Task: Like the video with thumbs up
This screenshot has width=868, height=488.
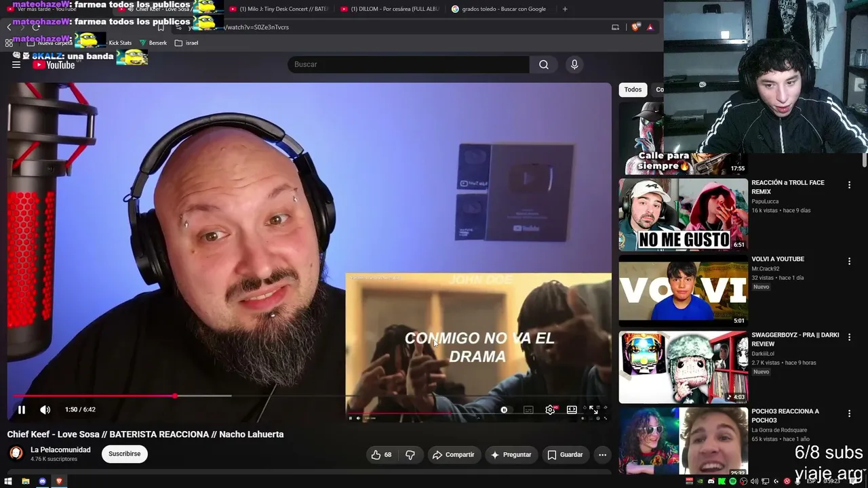Action: 381,455
